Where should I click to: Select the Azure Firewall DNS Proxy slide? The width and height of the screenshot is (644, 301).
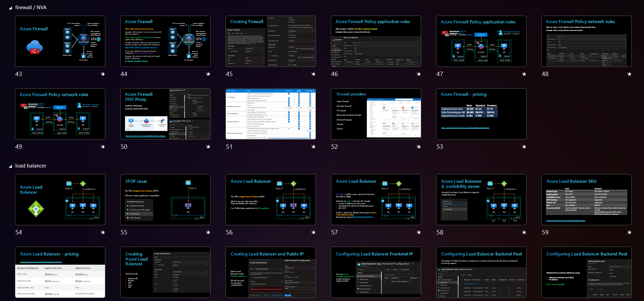(x=165, y=114)
